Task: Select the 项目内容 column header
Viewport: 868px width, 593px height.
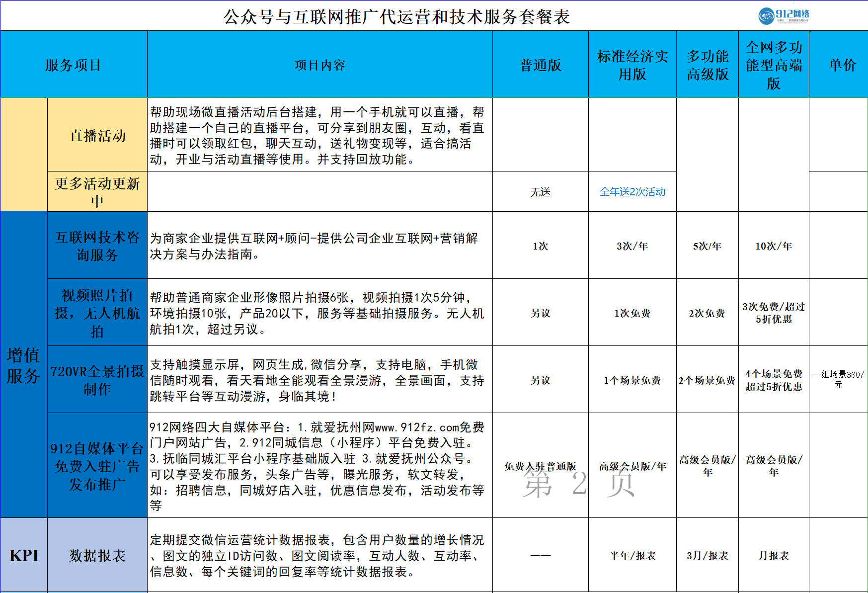Action: pos(319,65)
